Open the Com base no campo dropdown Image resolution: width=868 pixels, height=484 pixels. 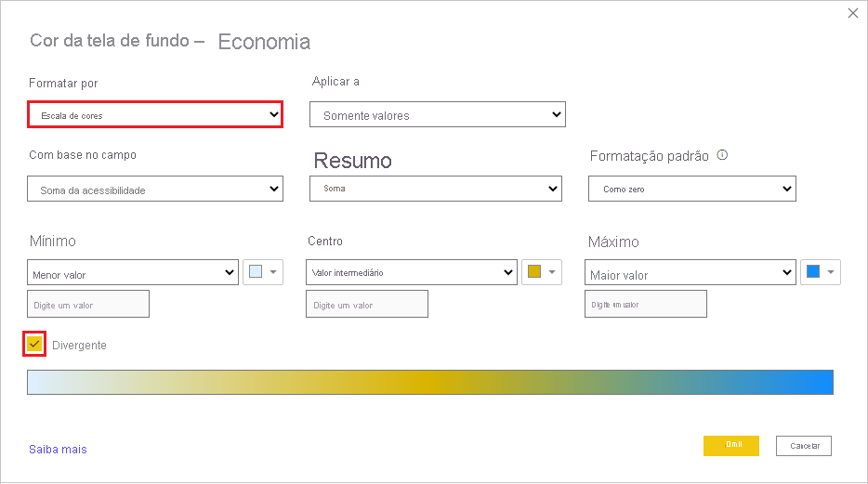155,190
